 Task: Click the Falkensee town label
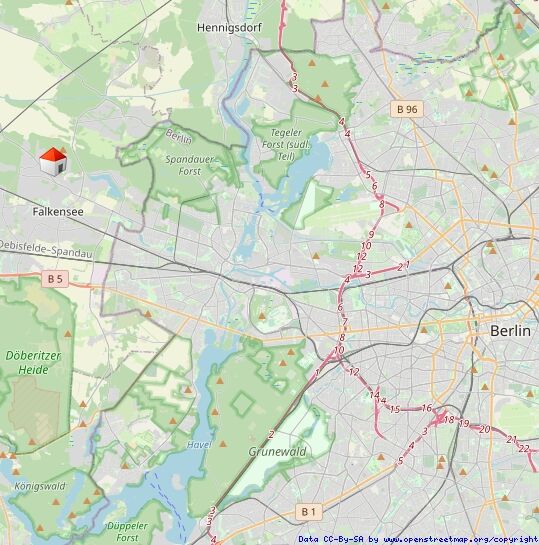[58, 212]
